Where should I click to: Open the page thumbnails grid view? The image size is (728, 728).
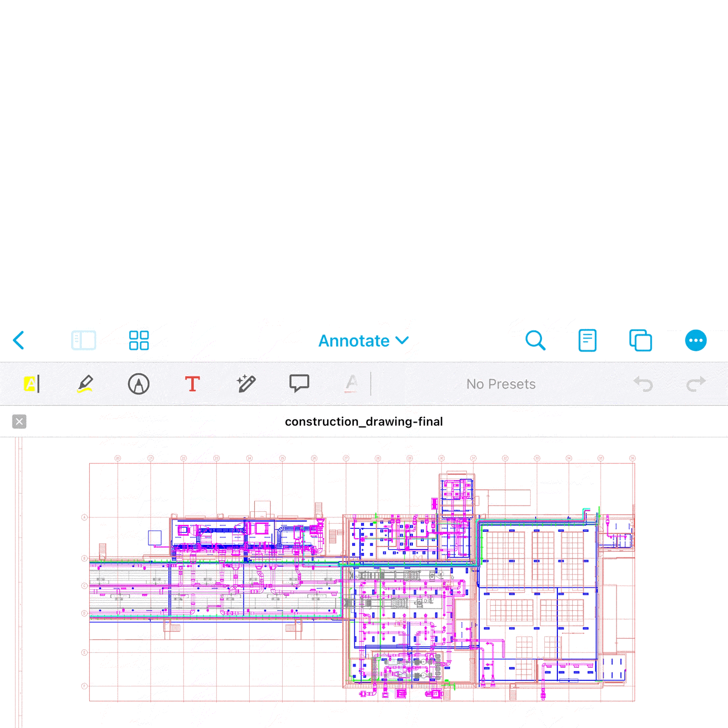point(139,341)
